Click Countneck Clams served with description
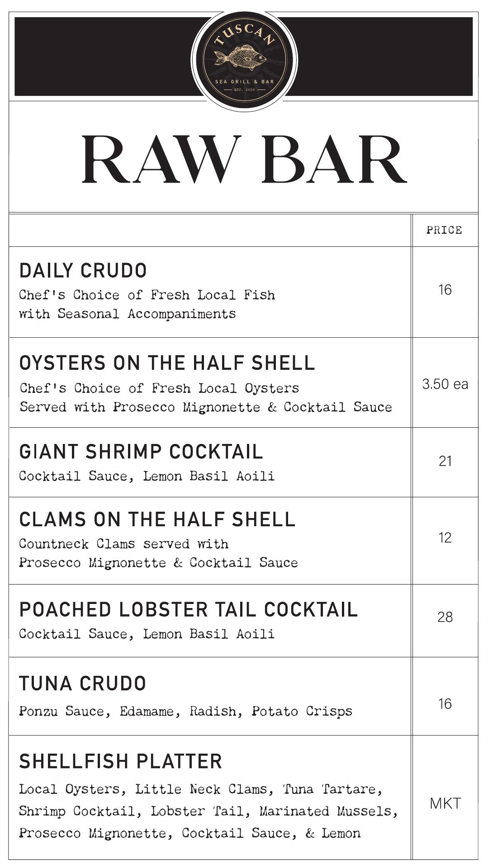Viewport: 488px width, 868px height. pos(123,543)
